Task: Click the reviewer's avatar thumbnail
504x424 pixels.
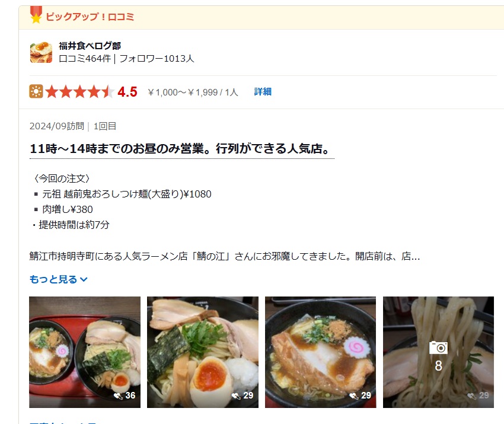Action: point(41,52)
